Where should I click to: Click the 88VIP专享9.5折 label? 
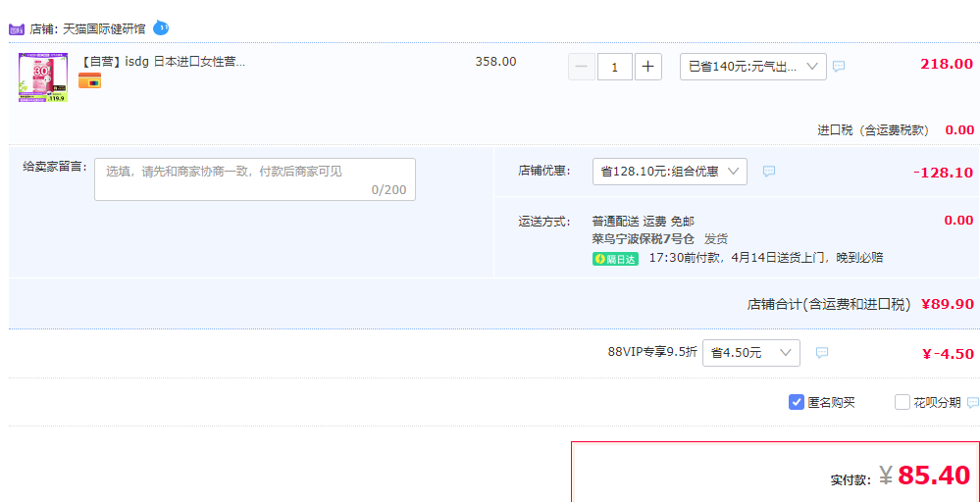point(652,352)
